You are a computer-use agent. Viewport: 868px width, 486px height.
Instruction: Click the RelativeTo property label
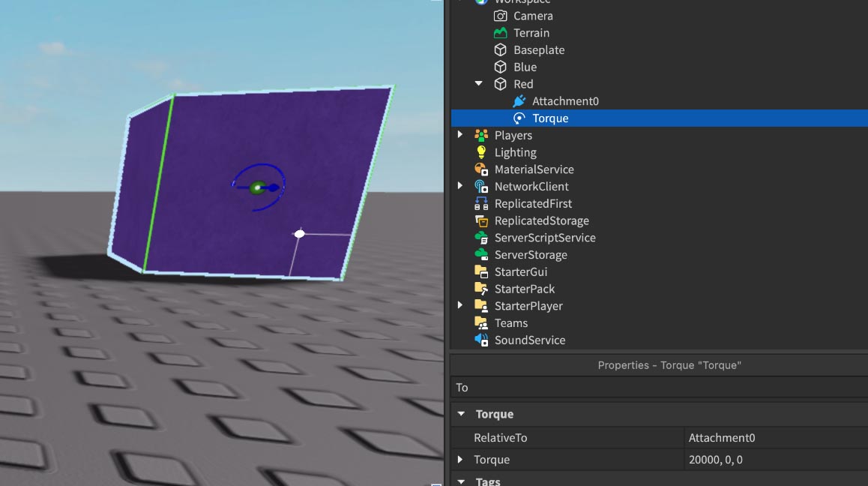(500, 438)
